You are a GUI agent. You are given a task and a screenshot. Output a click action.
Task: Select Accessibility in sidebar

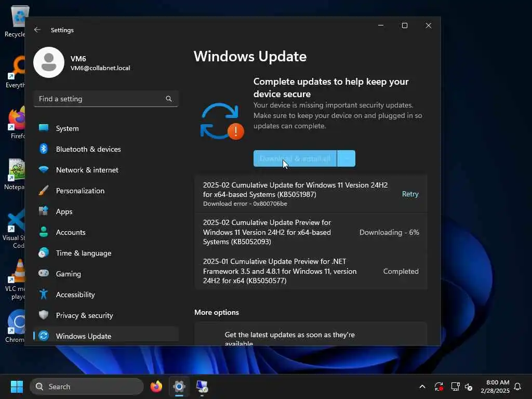click(x=106, y=295)
